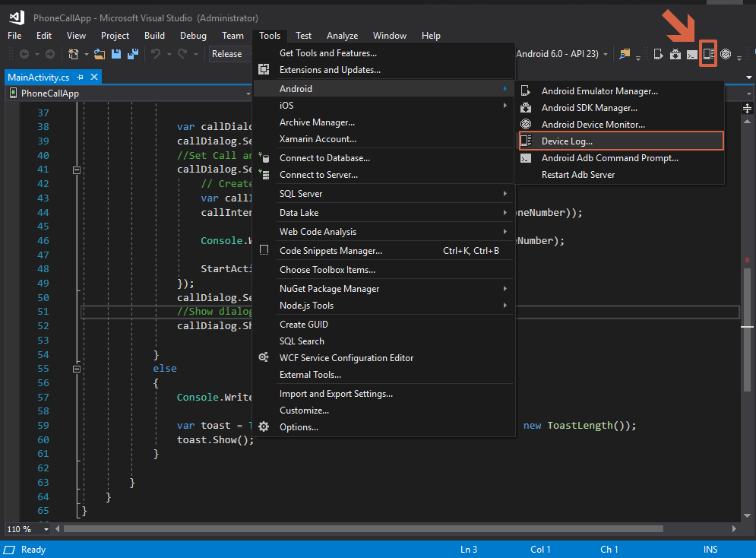Click the scroll-down arrow of the vertical scrollbar

tap(748, 515)
